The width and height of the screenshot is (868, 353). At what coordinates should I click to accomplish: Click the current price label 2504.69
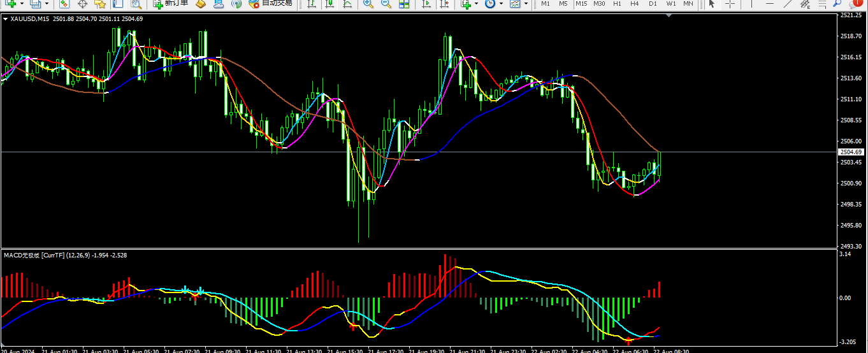click(851, 152)
